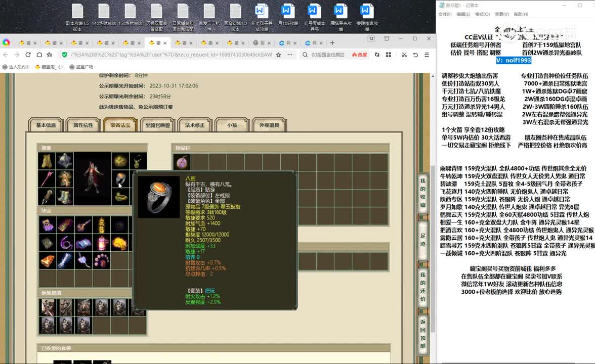Image resolution: width=595 pixels, height=364 pixels.
Task: Click the 公示期曝光开始时间 value 2023-10-31 17:02:06
Action: (174, 86)
